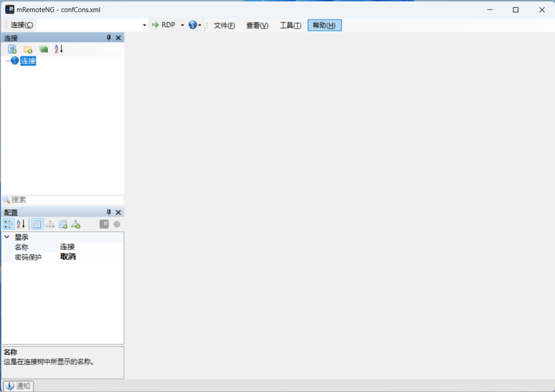Close the mRemoteNG window
Image resolution: width=555 pixels, height=392 pixels.
tap(542, 10)
